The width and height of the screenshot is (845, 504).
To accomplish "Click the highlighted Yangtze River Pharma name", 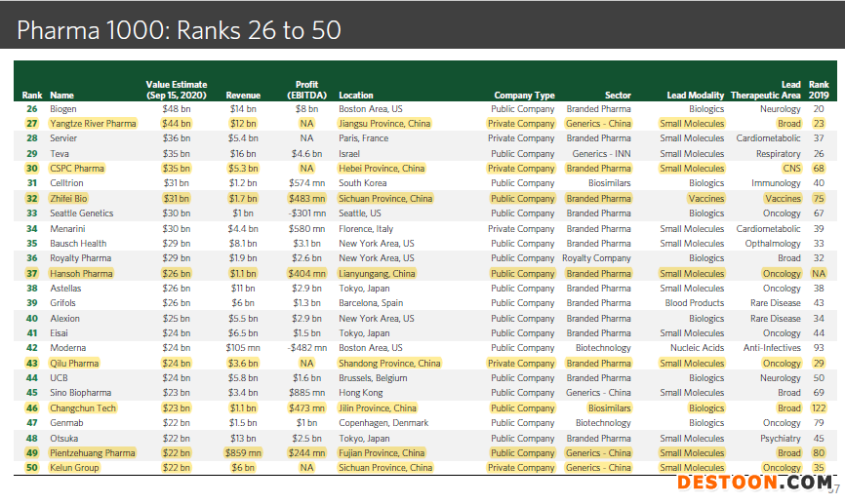I will click(x=93, y=124).
